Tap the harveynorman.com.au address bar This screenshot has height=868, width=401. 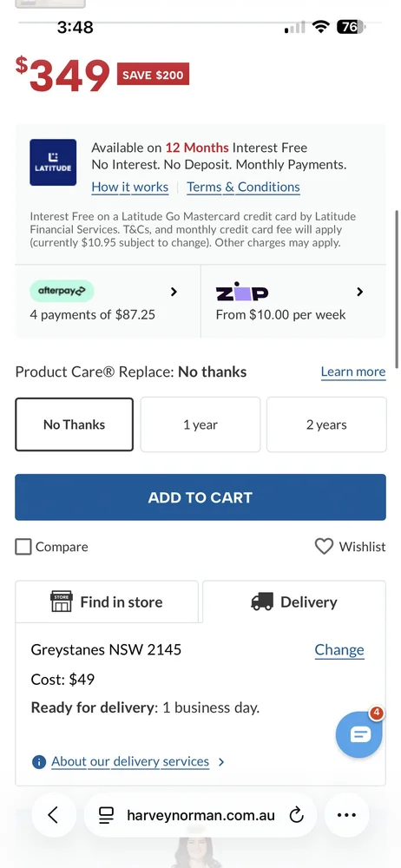pyautogui.click(x=200, y=815)
